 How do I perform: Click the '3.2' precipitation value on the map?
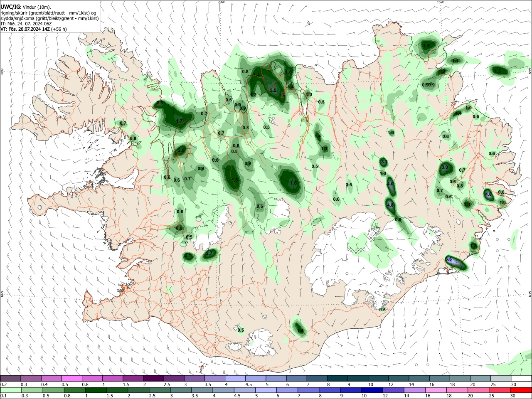[x=384, y=162]
